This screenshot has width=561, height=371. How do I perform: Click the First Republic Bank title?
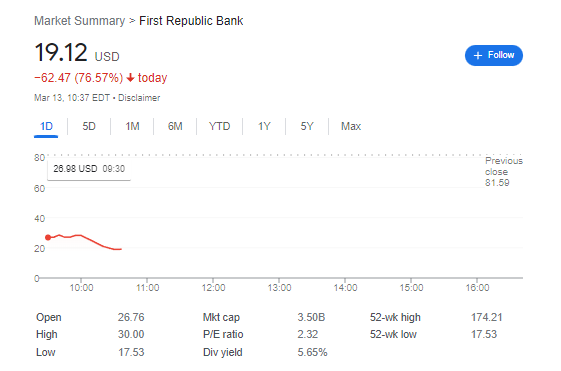(191, 21)
